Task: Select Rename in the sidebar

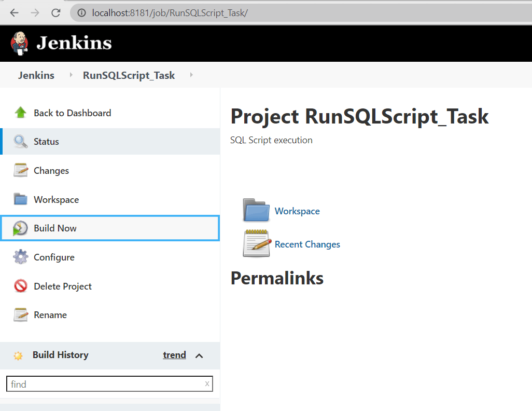Action: tap(50, 315)
